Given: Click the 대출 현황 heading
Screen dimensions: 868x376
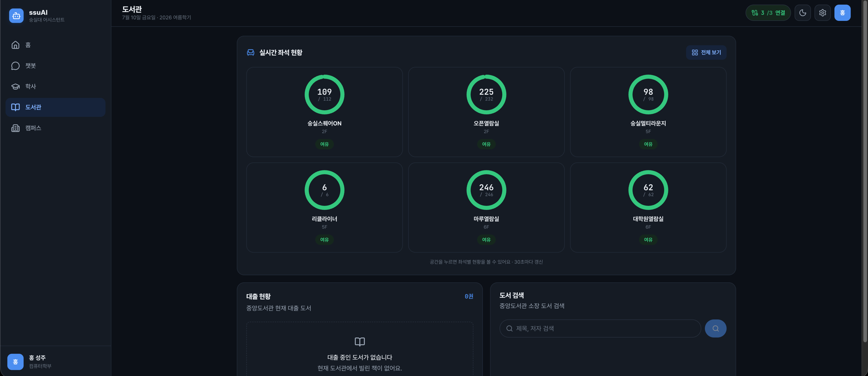Looking at the screenshot, I should click(x=258, y=297).
